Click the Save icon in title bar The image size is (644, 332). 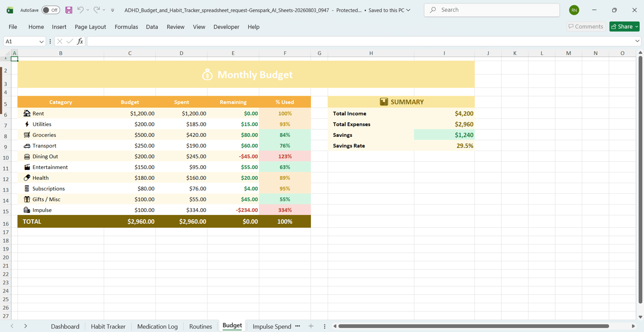[69, 10]
